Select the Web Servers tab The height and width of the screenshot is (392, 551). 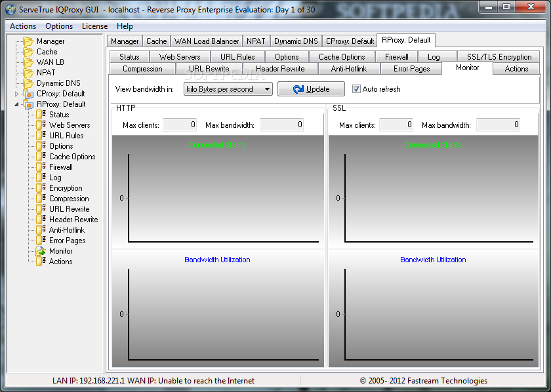(x=180, y=57)
